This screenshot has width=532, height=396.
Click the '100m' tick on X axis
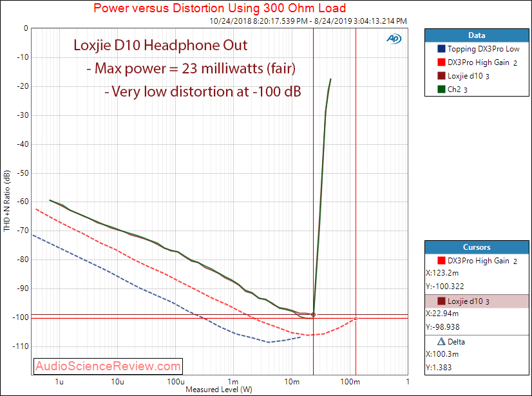pyautogui.click(x=350, y=382)
